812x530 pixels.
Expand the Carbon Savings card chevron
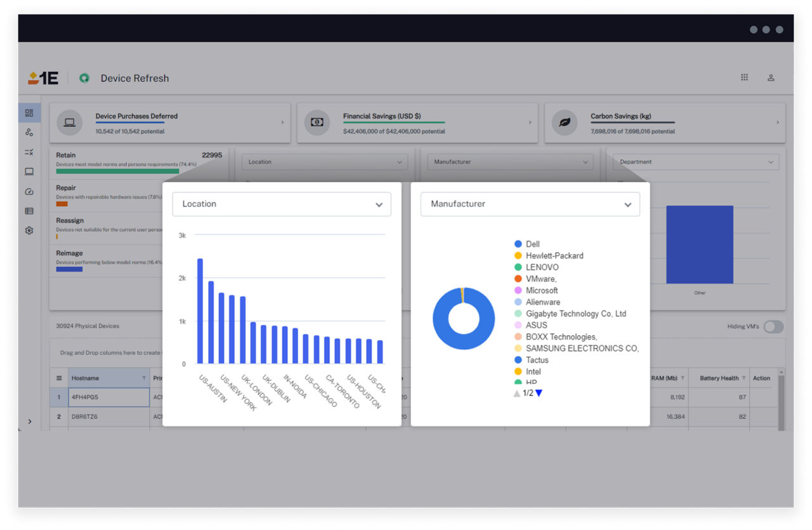coord(778,123)
